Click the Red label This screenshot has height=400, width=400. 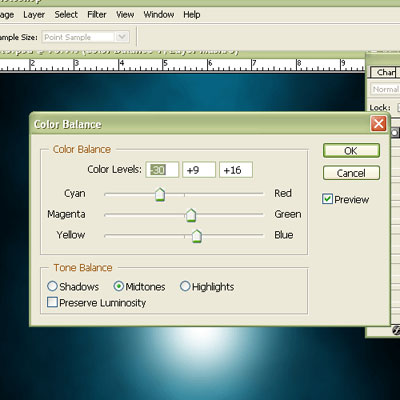click(283, 193)
